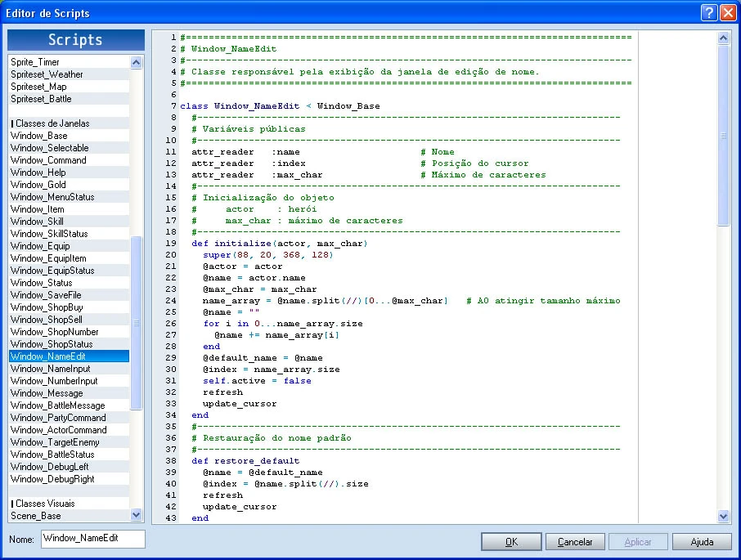Open the Window_Message script

tap(52, 392)
